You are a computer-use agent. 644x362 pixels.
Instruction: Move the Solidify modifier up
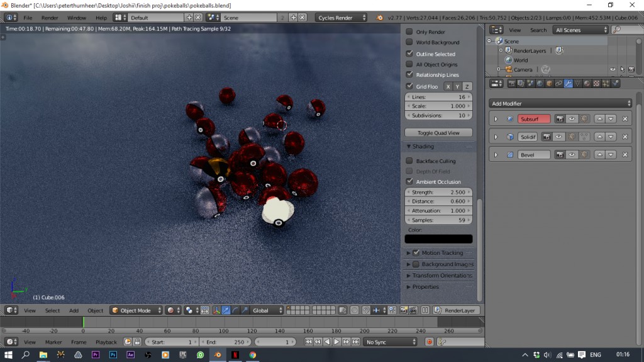[599, 137]
